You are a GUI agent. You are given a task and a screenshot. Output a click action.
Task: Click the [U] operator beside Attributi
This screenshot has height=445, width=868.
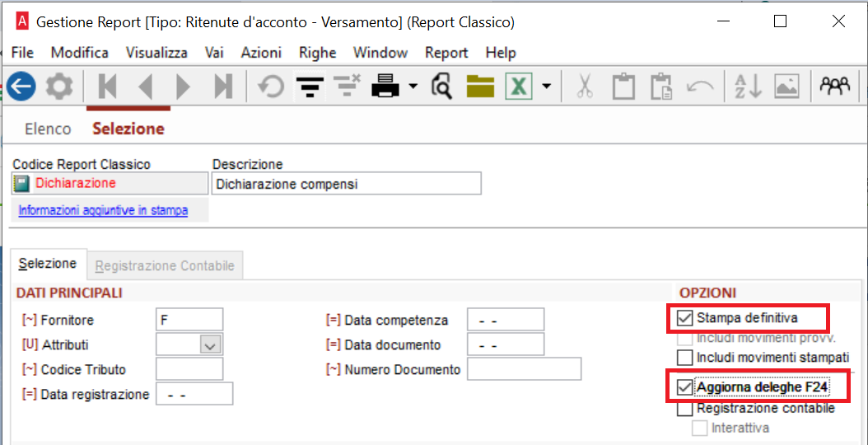coord(30,344)
